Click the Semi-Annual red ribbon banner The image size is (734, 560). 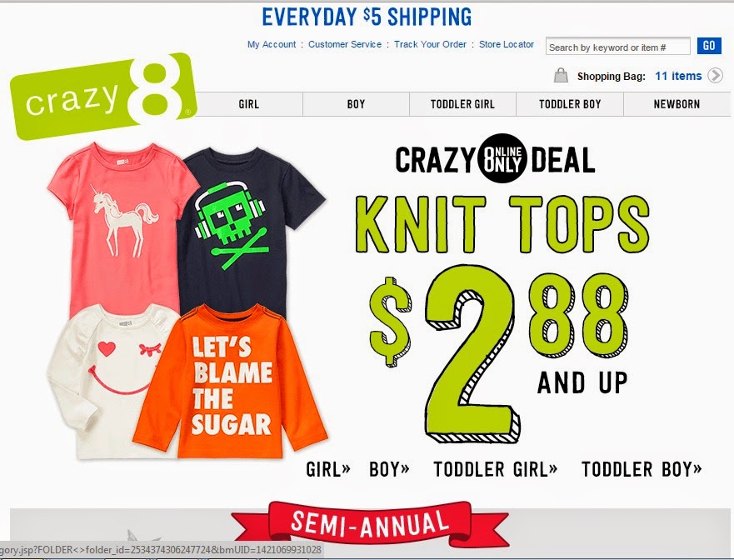tap(370, 523)
